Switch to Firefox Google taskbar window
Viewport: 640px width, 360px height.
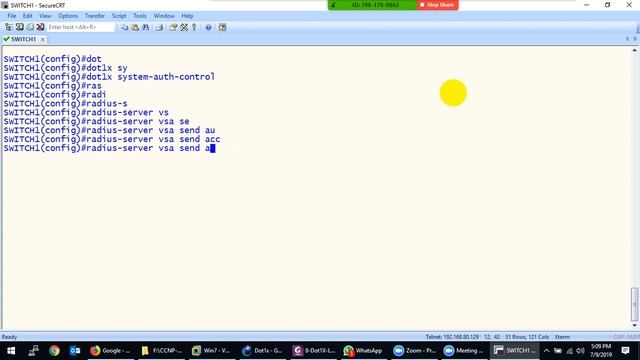click(x=110, y=351)
